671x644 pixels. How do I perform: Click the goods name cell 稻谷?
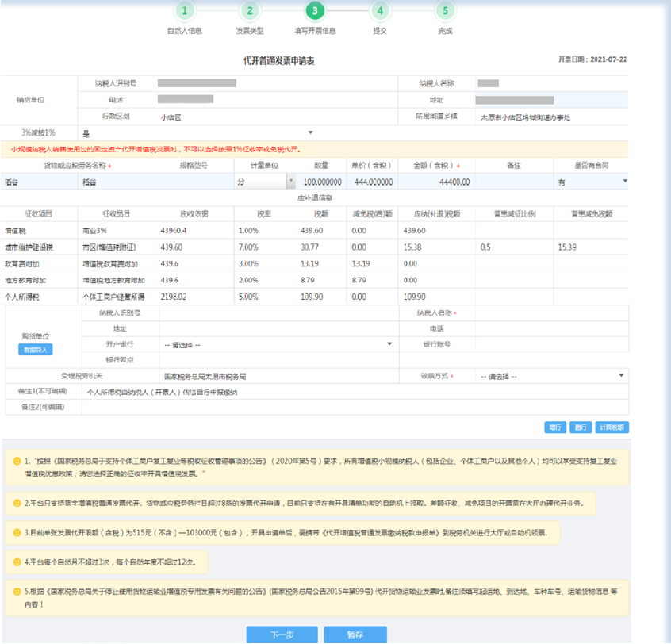tap(39, 182)
